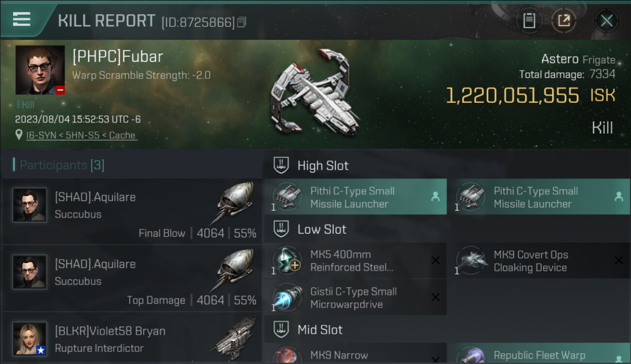The image size is (631, 364).
Task: Open Aquilare Final Blow participant entry
Action: (132, 212)
